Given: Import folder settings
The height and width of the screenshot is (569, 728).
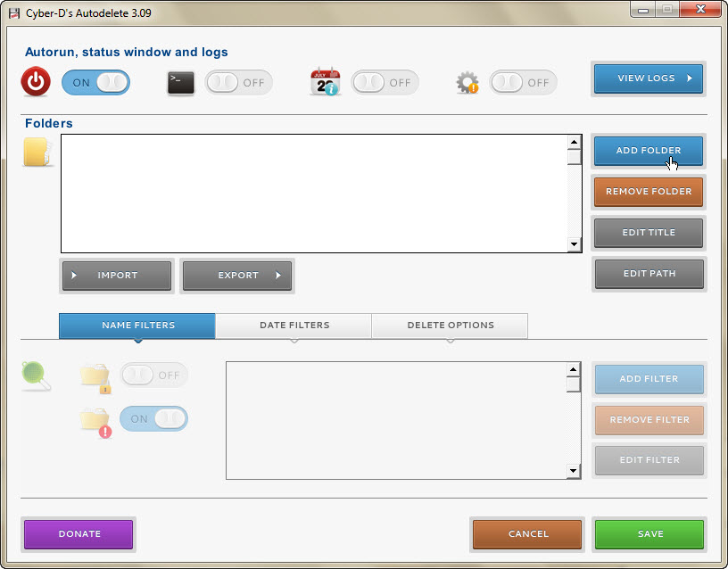Looking at the screenshot, I should 117,276.
